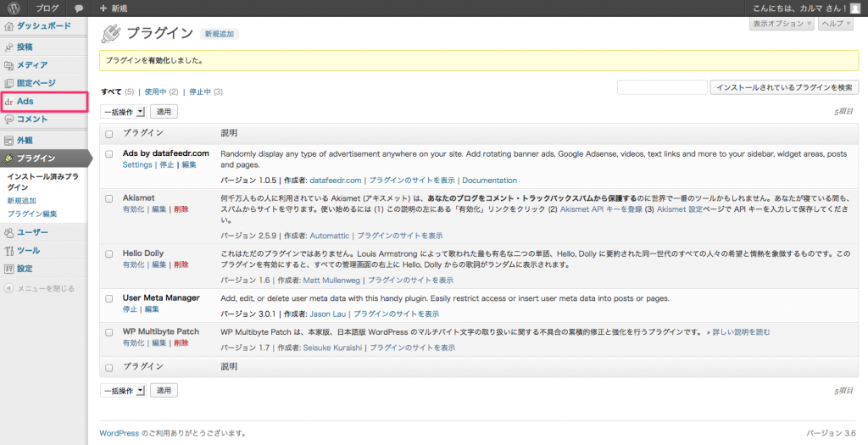
Task: Click the コメント speech bubble icon
Action: [x=8, y=120]
